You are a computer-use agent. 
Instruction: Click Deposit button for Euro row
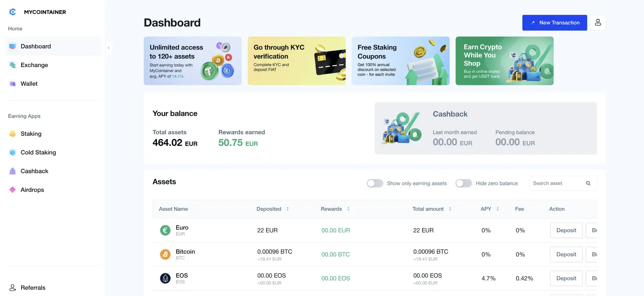coord(566,230)
